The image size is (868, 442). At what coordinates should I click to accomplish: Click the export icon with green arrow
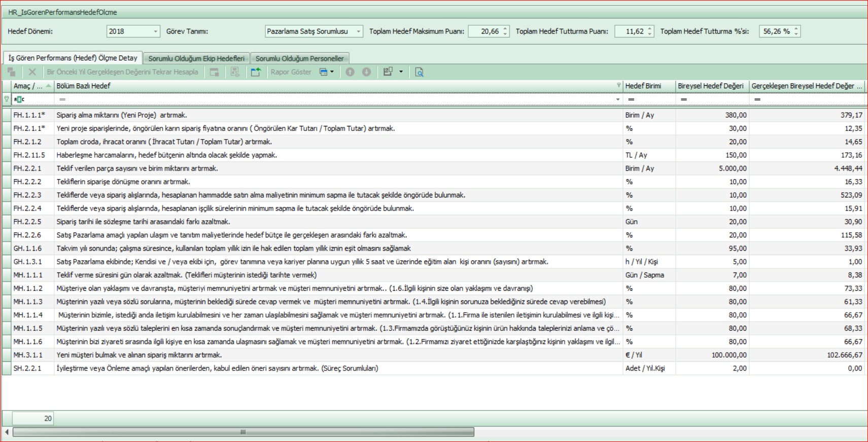pyautogui.click(x=256, y=72)
